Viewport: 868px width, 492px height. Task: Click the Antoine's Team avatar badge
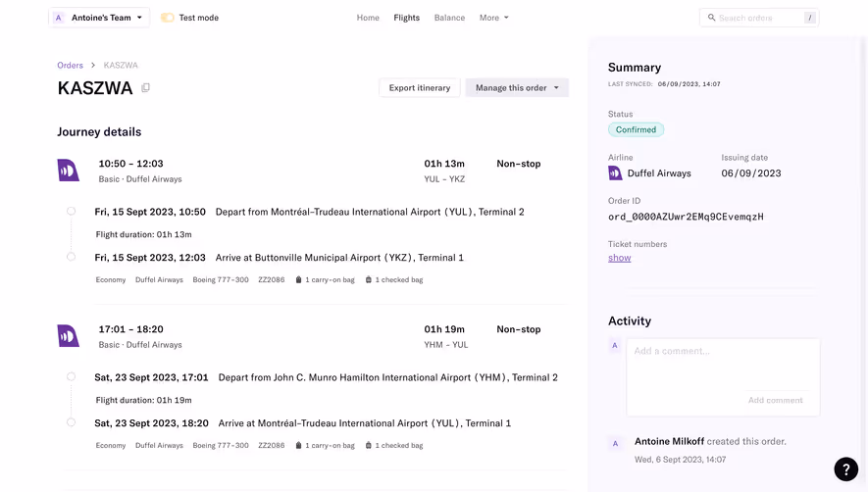click(58, 18)
